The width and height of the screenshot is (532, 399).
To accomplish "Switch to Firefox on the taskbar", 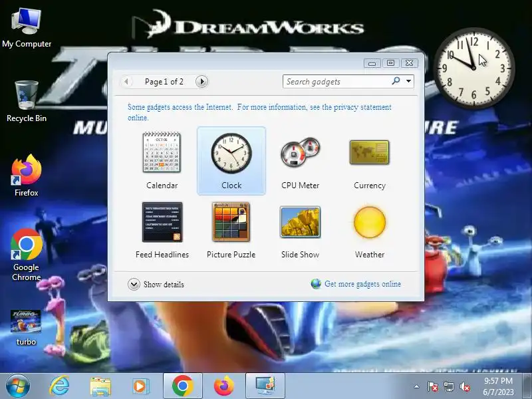I will tap(223, 386).
